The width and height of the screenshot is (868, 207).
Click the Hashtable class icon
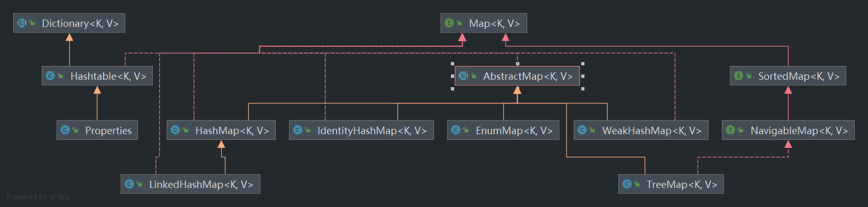coord(50,76)
